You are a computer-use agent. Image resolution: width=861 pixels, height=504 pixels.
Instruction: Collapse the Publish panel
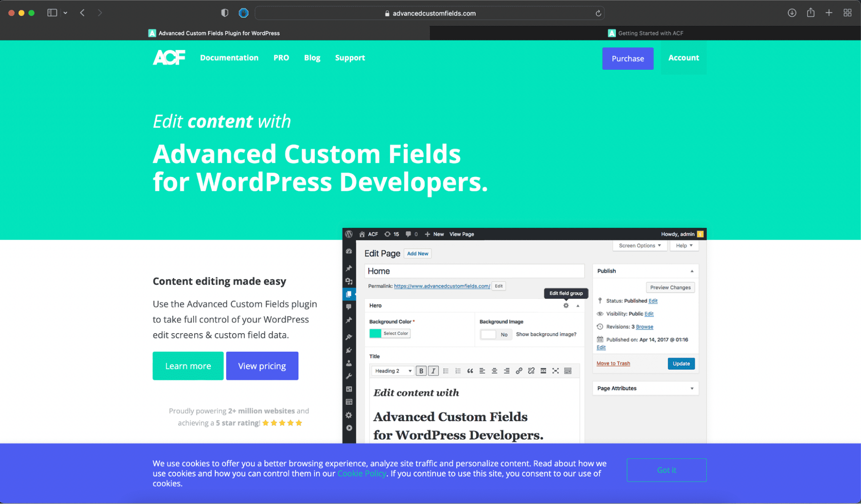click(x=692, y=271)
